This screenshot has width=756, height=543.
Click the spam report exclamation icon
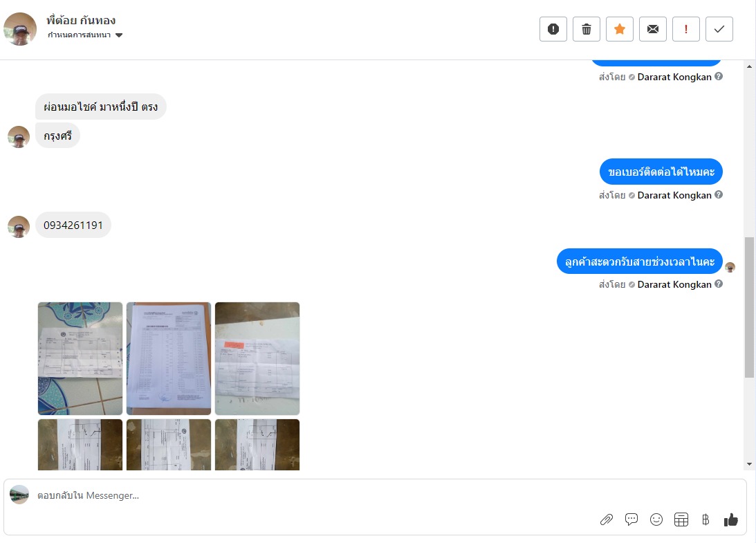tap(553, 29)
